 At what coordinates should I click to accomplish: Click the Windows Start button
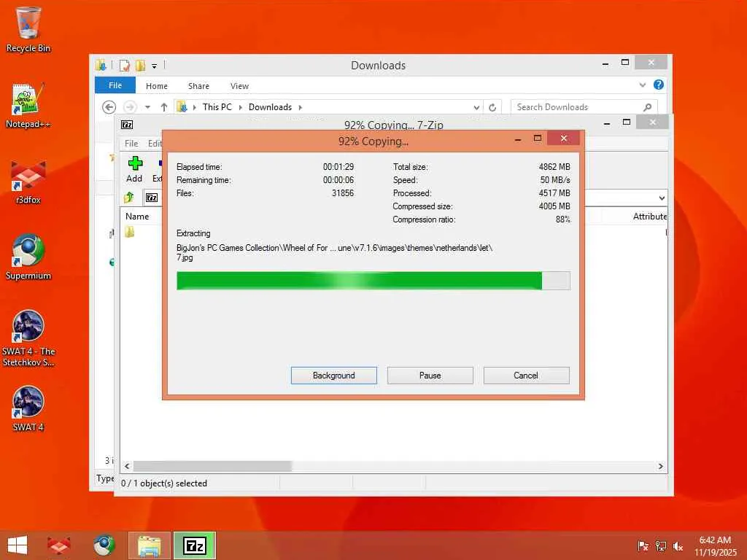18,545
